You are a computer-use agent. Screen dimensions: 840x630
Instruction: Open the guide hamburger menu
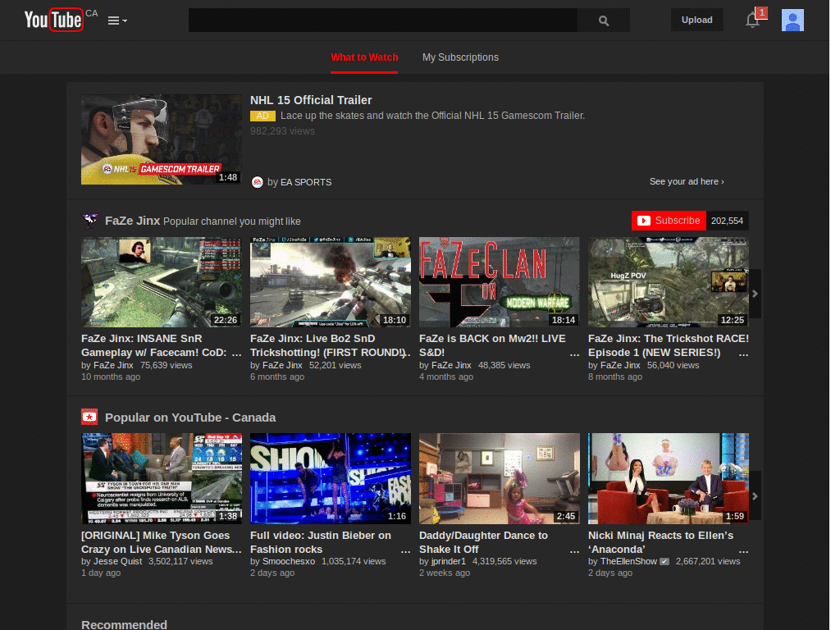click(117, 21)
